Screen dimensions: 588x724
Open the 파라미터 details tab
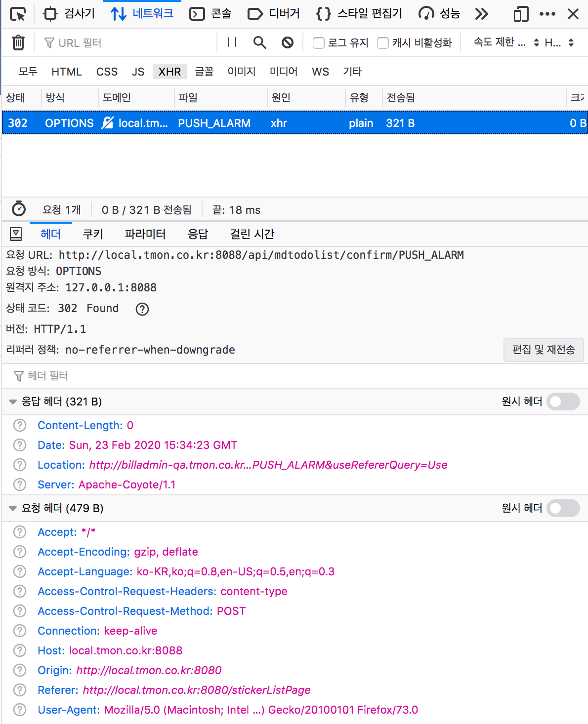145,234
